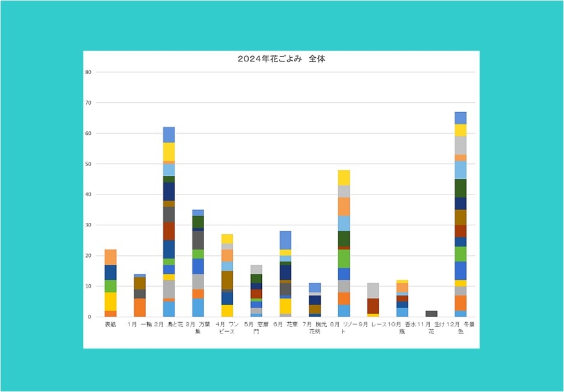
Task: Click the 表紙 category axis label
Action: (x=110, y=325)
